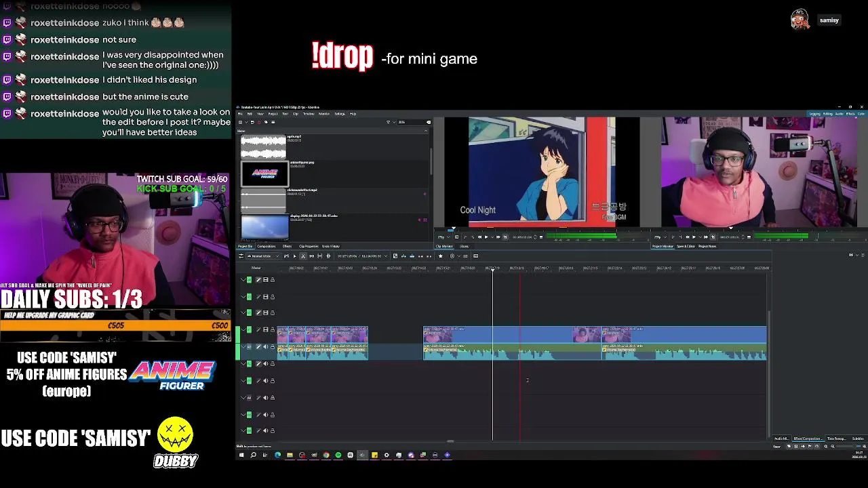Open timeline timecode format dropdown
868x488 pixels.
point(386,256)
